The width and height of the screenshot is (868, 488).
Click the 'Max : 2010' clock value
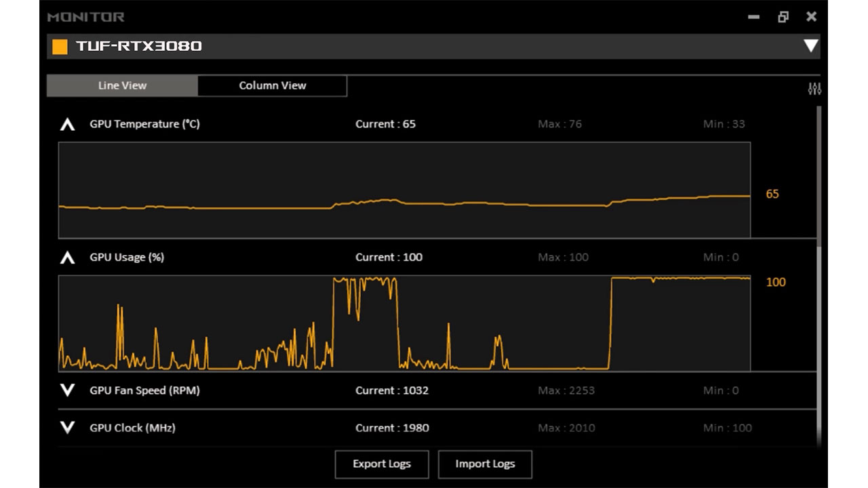(566, 428)
